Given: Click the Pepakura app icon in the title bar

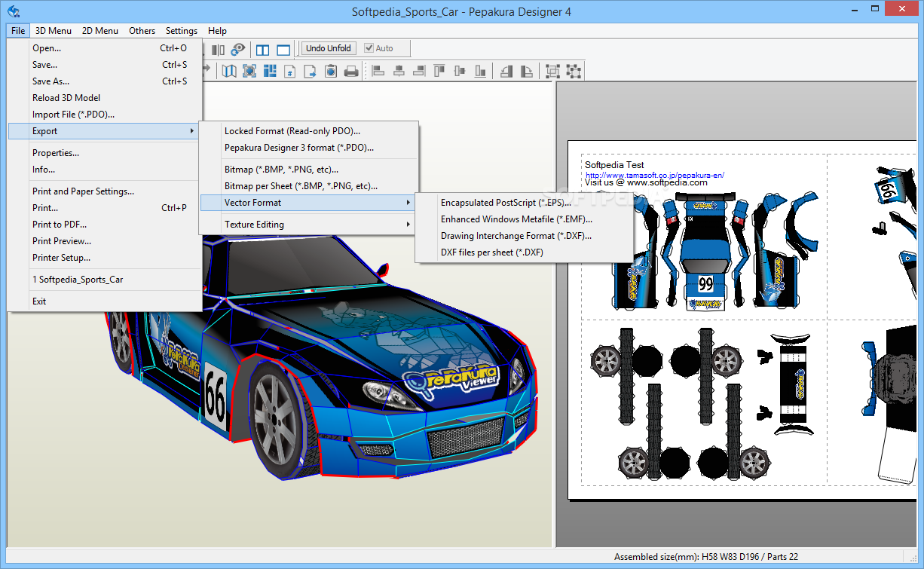Looking at the screenshot, I should (x=14, y=11).
